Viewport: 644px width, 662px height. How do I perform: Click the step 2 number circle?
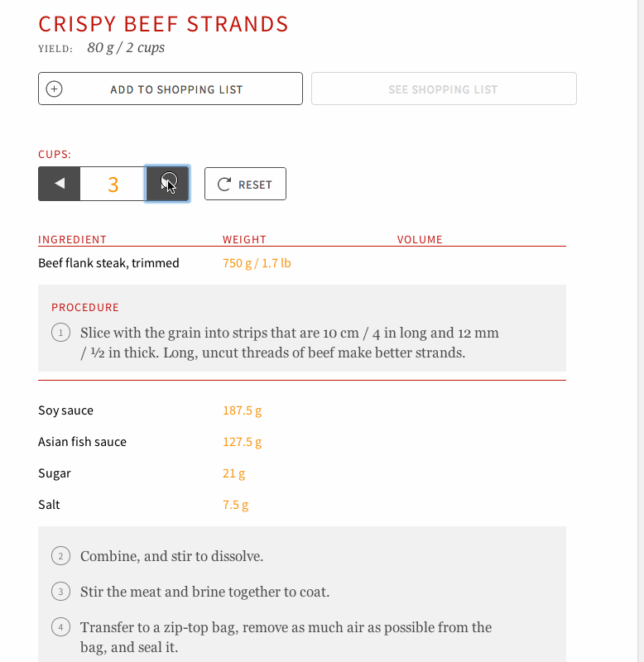click(60, 556)
